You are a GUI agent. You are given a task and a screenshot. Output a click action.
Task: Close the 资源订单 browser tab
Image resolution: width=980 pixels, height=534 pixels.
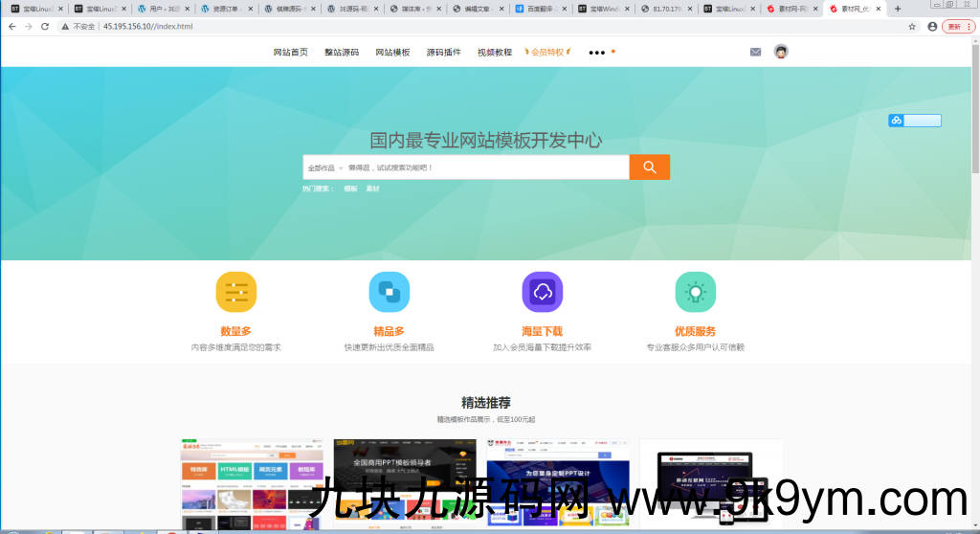click(250, 9)
